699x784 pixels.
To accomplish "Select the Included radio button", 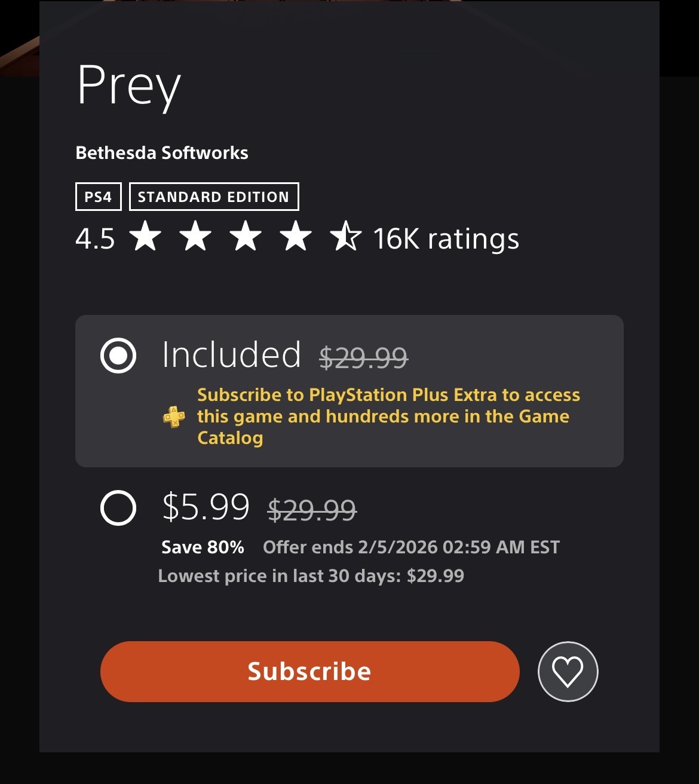I will pos(118,356).
